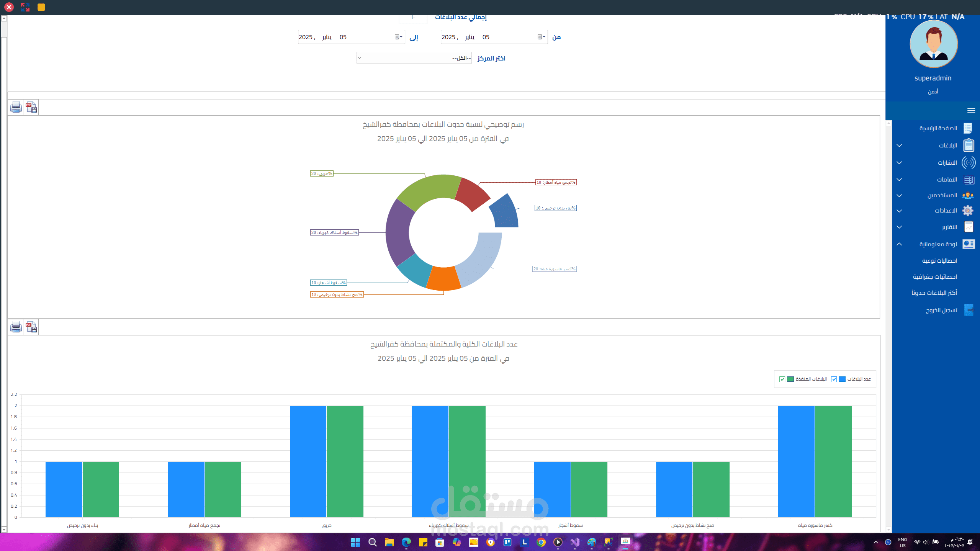Click the hamburger menu icon in sidebar
Image resolution: width=980 pixels, height=551 pixels.
click(971, 111)
